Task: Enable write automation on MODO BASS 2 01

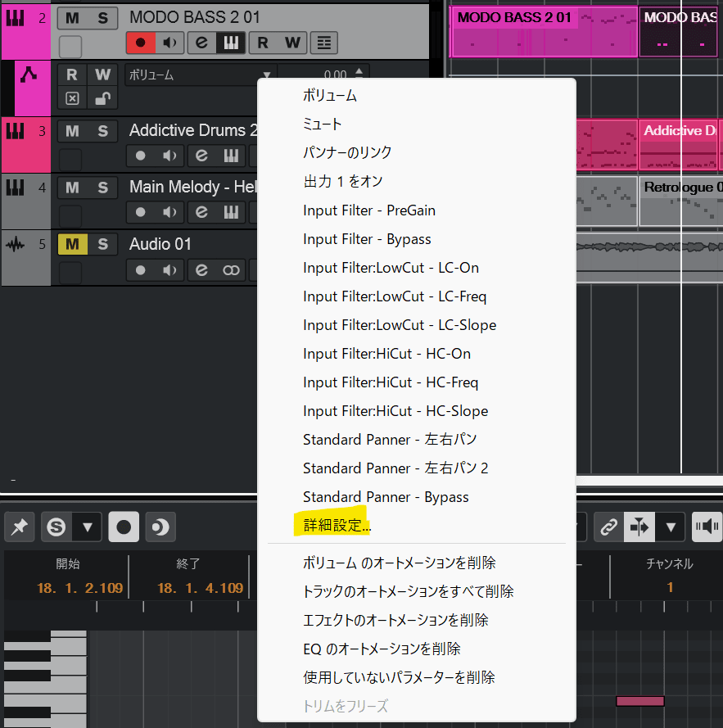Action: click(x=292, y=43)
